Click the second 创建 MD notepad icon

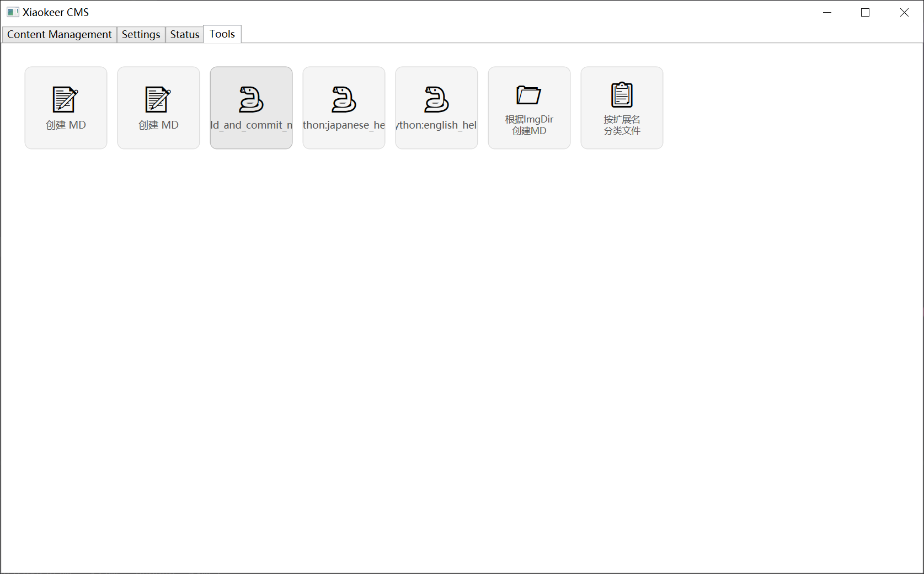pyautogui.click(x=158, y=99)
